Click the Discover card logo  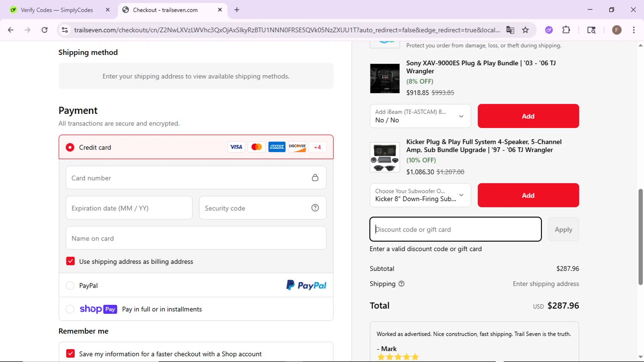[297, 147]
